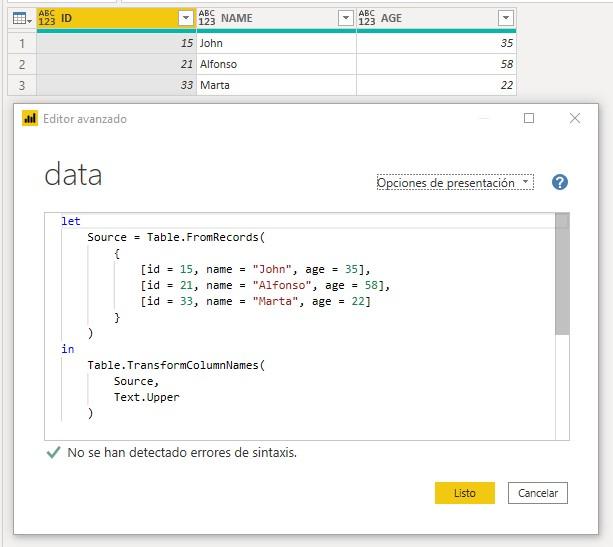
Task: Select the AGE column header
Action: click(436, 18)
